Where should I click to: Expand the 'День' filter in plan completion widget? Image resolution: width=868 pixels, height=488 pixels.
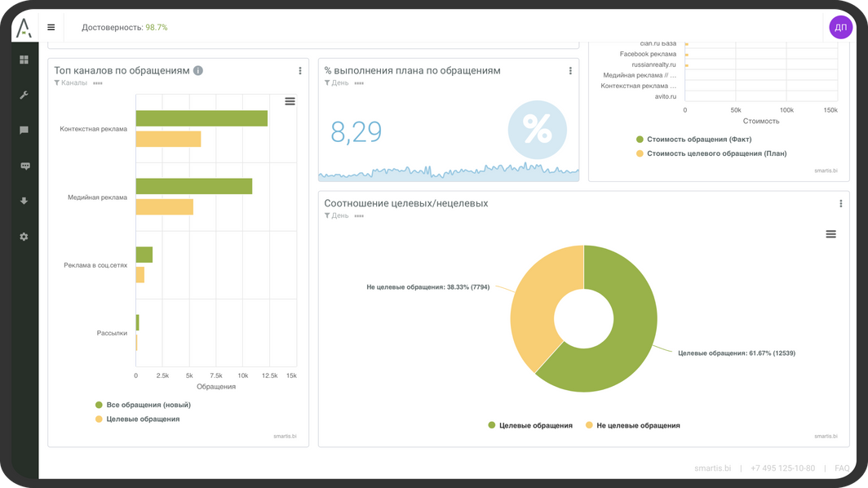click(x=339, y=82)
